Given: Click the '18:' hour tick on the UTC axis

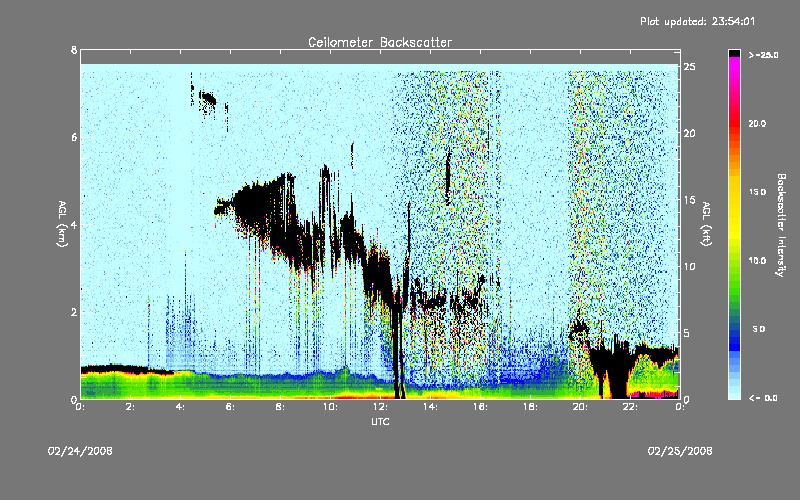Looking at the screenshot, I should pyautogui.click(x=530, y=407).
